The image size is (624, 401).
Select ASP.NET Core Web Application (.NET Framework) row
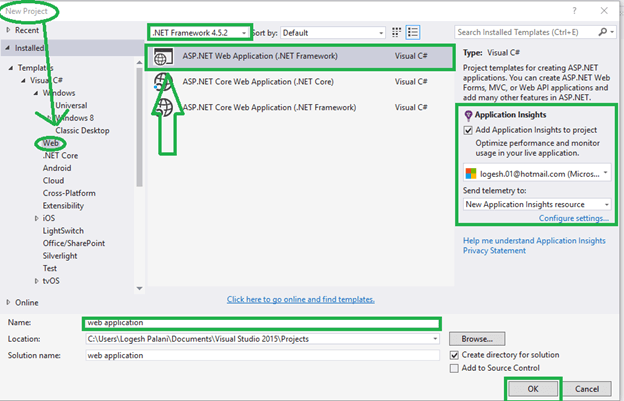click(x=300, y=107)
